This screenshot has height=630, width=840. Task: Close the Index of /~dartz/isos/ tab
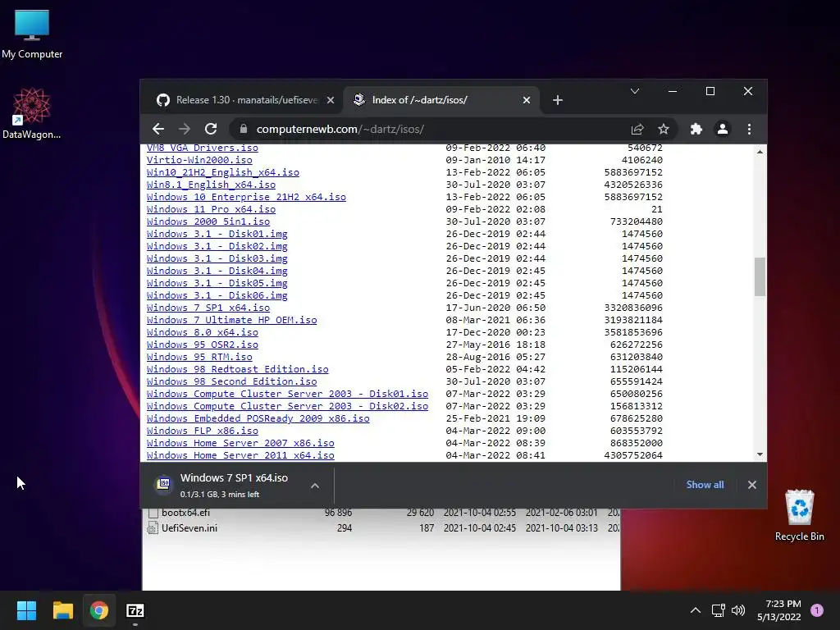tap(527, 100)
